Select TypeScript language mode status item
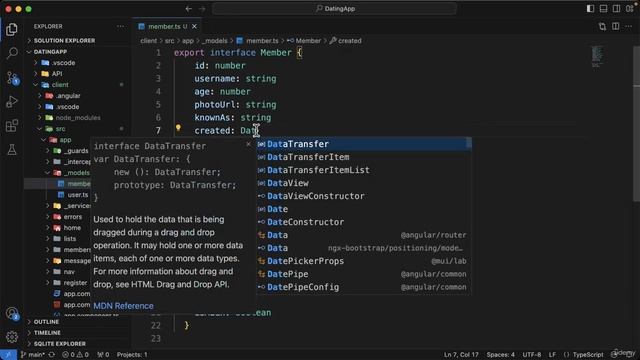The height and width of the screenshot is (360, 640). [587, 355]
